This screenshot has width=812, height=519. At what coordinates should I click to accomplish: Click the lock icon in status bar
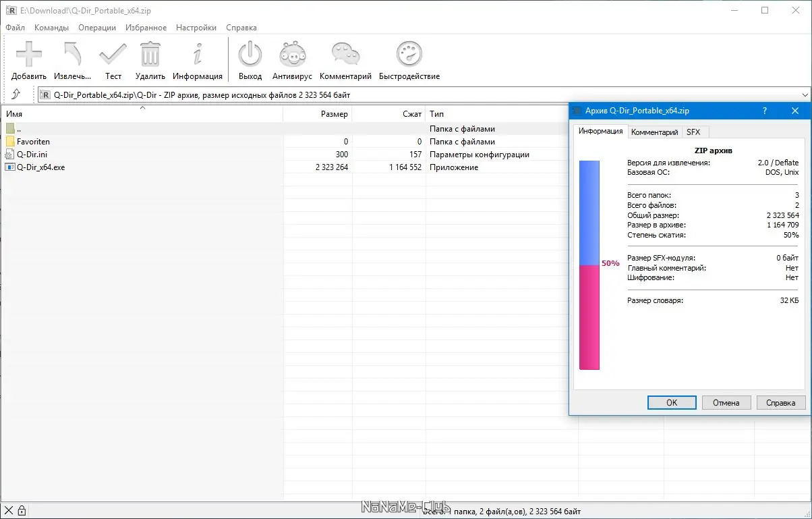[x=22, y=510]
